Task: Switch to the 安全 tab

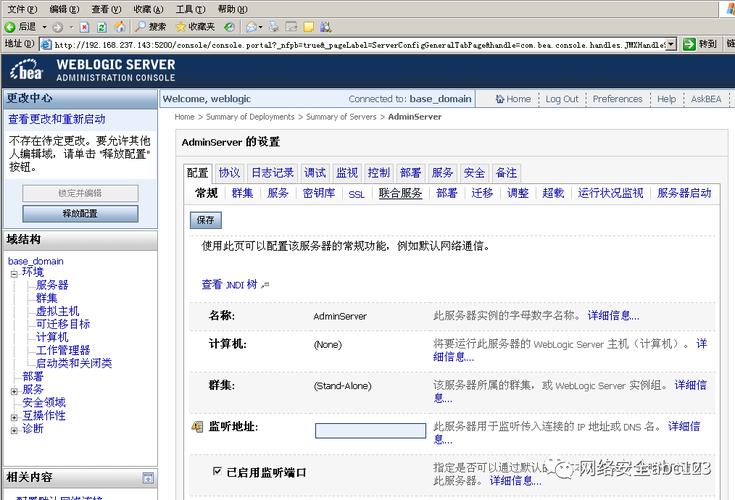Action: pos(474,173)
